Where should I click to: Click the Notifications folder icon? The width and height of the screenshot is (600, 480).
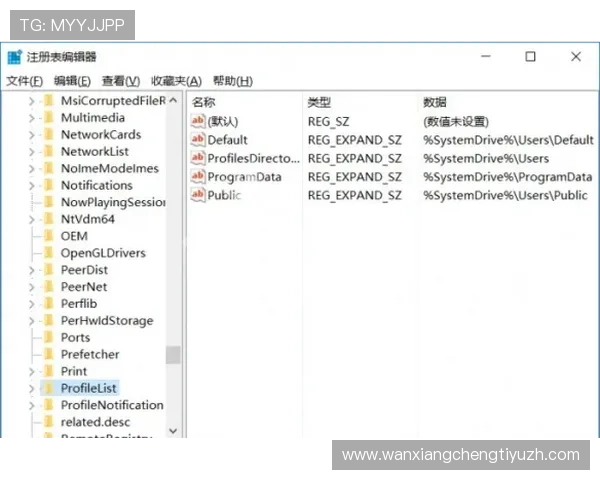point(49,185)
